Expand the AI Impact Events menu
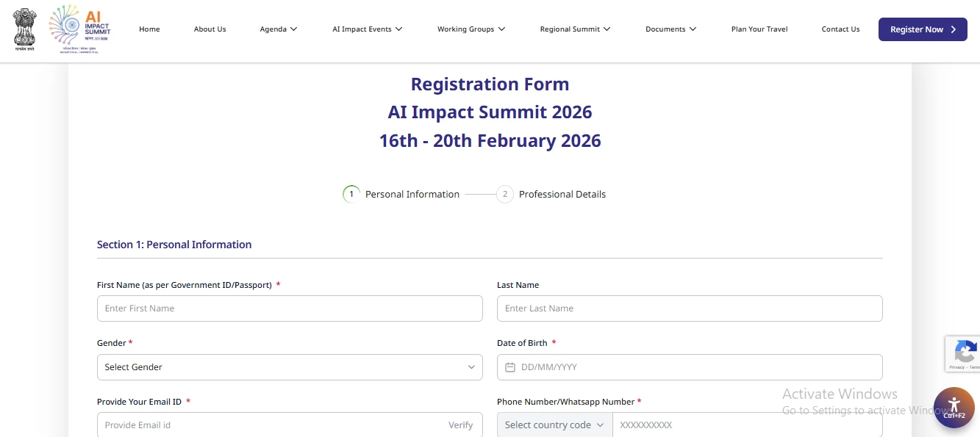Viewport: 980px width, 437px height. pyautogui.click(x=367, y=29)
